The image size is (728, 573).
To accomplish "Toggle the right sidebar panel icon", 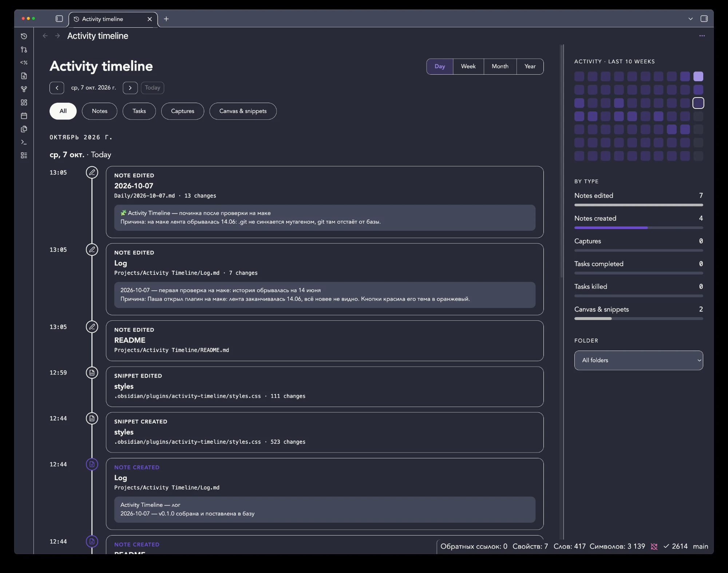I will 704,19.
